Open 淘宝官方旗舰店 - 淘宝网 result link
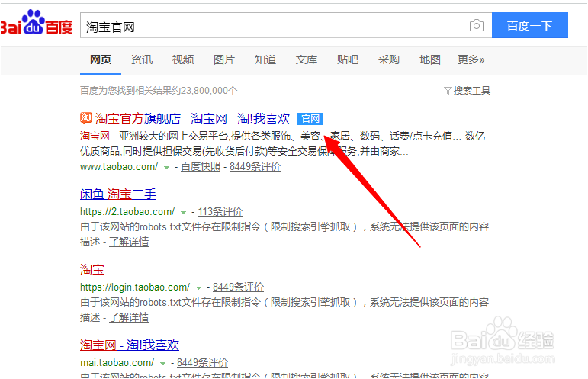Viewport: 588px width, 379px height. point(192,119)
